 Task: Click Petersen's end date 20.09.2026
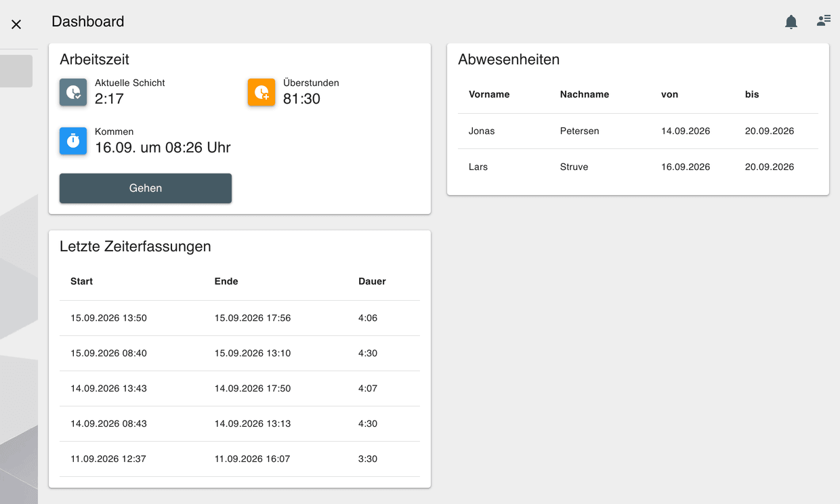pos(770,131)
